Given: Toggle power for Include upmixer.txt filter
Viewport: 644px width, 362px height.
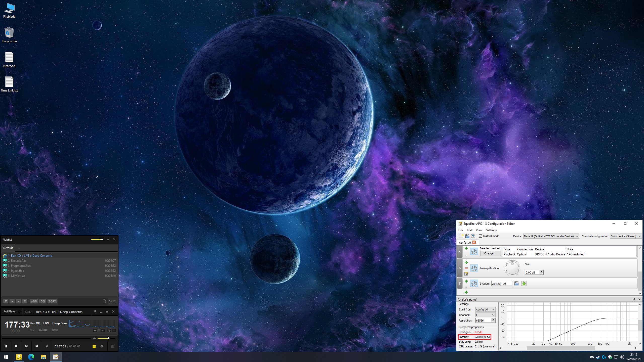Looking at the screenshot, I should point(474,283).
